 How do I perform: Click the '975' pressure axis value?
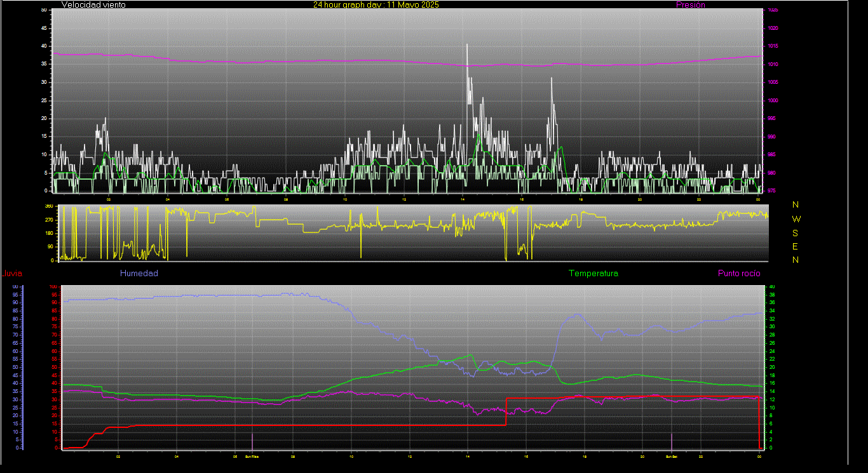pyautogui.click(x=771, y=190)
